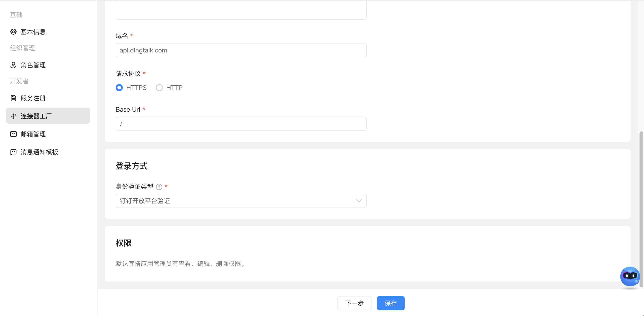Select the HTTP protocol radio button
644x316 pixels.
point(159,88)
